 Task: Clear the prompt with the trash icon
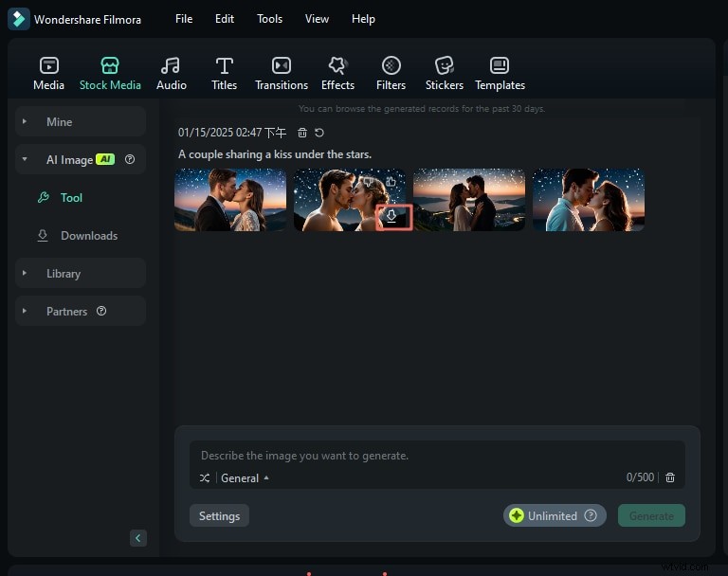click(670, 478)
